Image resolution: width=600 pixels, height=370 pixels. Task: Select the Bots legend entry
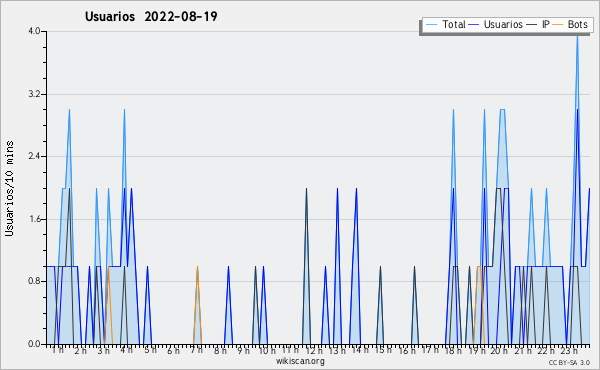click(570, 24)
